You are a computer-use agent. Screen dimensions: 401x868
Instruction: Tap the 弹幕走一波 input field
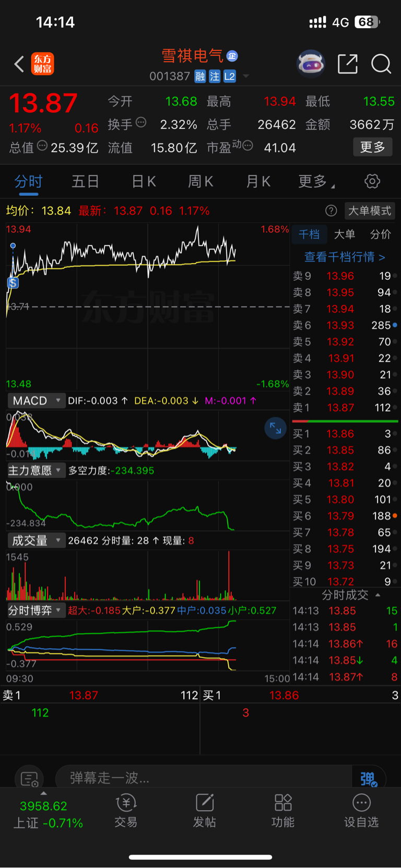[x=204, y=778]
